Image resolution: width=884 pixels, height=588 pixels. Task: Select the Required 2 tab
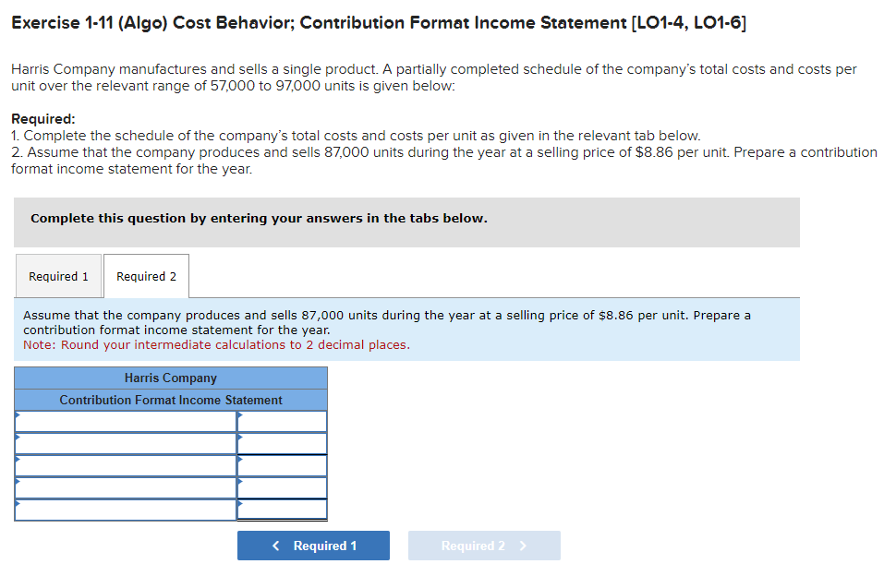click(x=146, y=276)
